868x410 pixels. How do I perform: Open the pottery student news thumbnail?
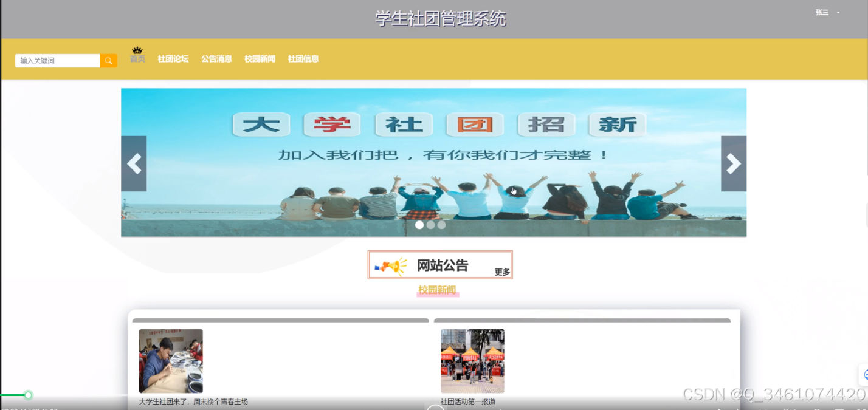171,361
